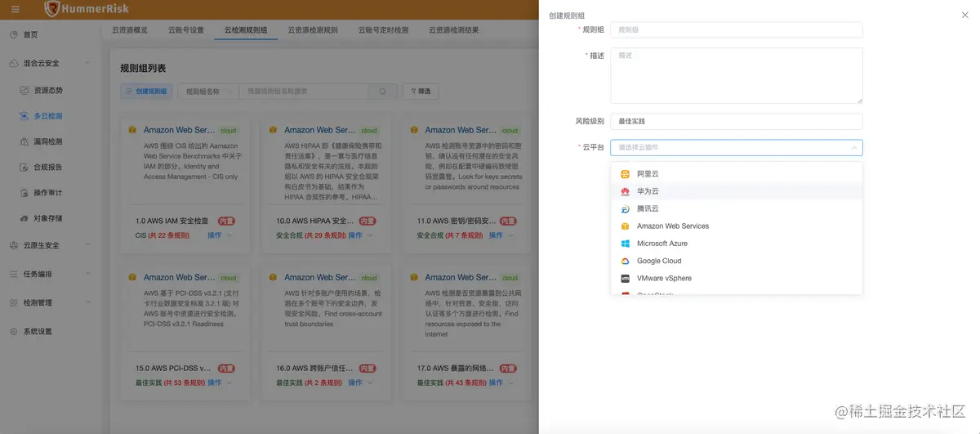Close the 创建规则组 panel
The image size is (980, 434).
point(965,15)
